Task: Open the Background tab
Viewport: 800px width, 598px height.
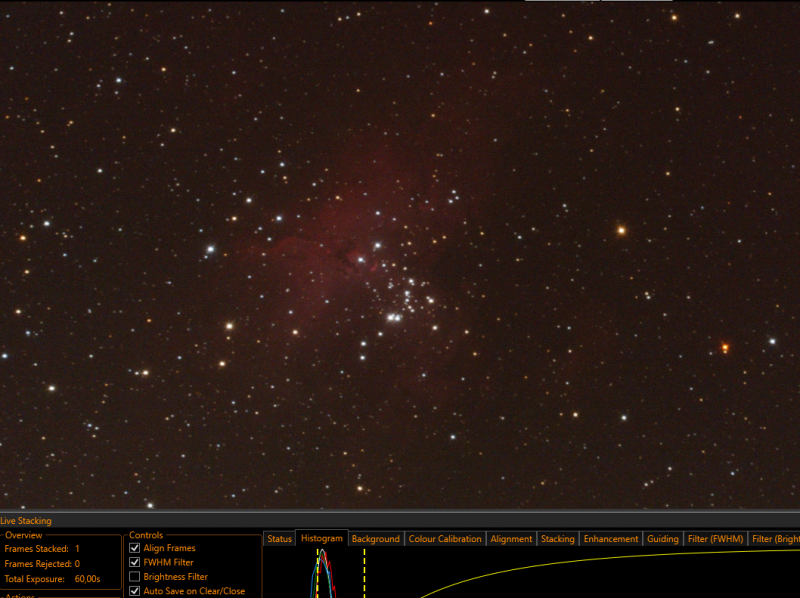Action: coord(376,539)
